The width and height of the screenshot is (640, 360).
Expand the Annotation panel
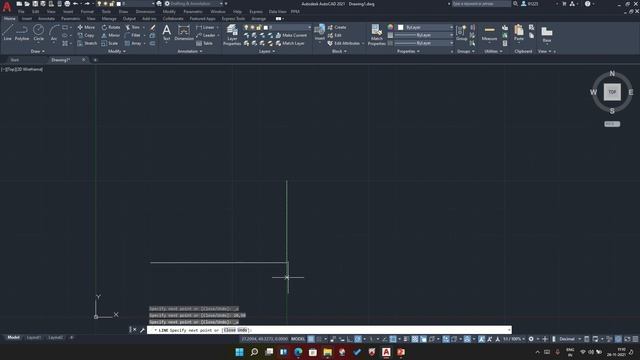point(190,51)
